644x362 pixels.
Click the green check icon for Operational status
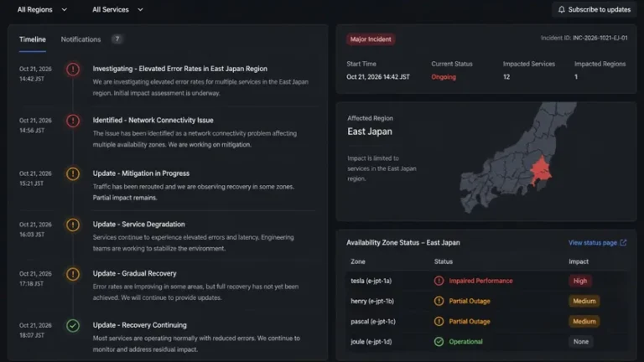click(x=439, y=342)
